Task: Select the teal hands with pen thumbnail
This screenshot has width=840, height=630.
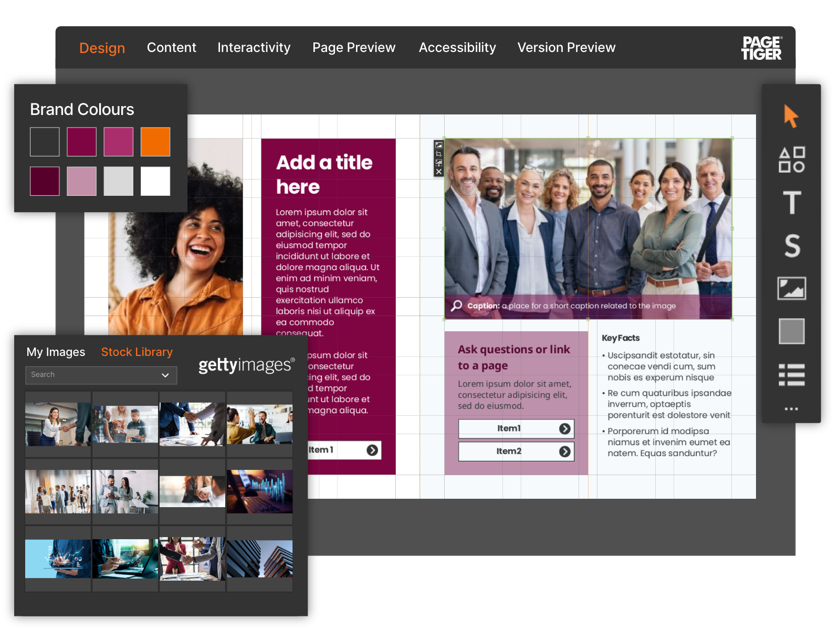Action: click(125, 559)
